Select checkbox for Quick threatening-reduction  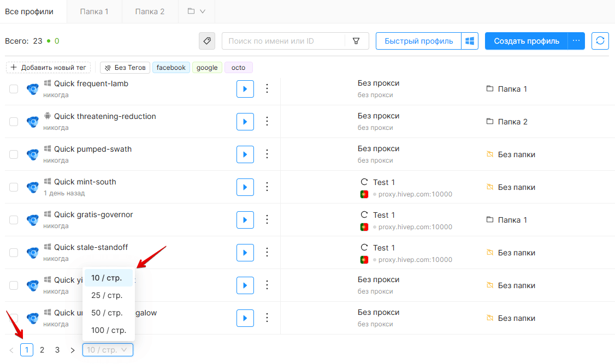coord(14,122)
